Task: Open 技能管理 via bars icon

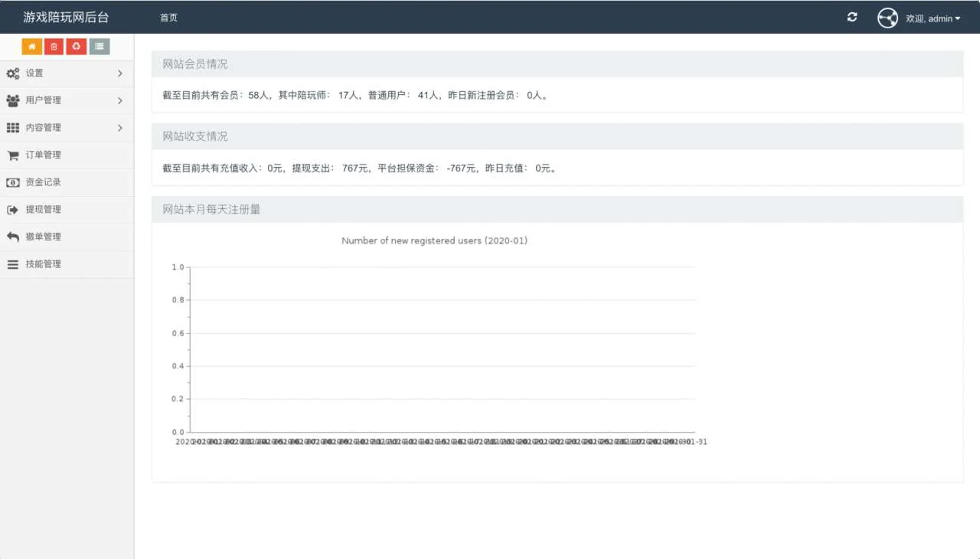Action: point(13,264)
